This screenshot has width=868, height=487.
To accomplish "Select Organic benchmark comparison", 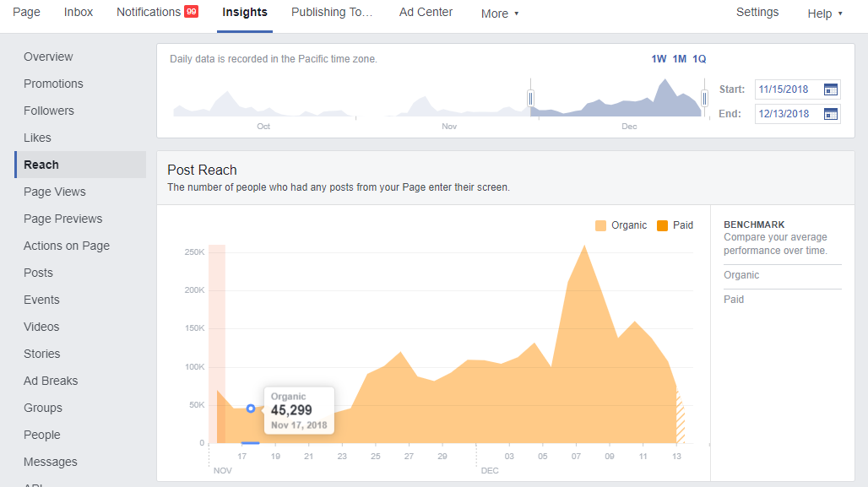I will click(x=741, y=275).
